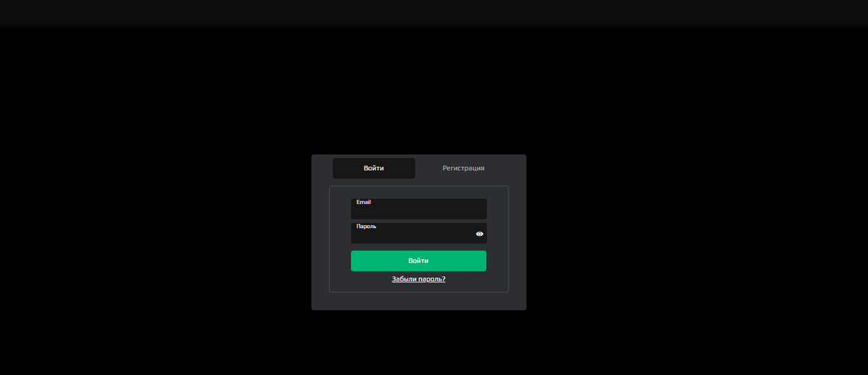868x375 pixels.
Task: Open the Забыли пароль? link
Action: [419, 279]
